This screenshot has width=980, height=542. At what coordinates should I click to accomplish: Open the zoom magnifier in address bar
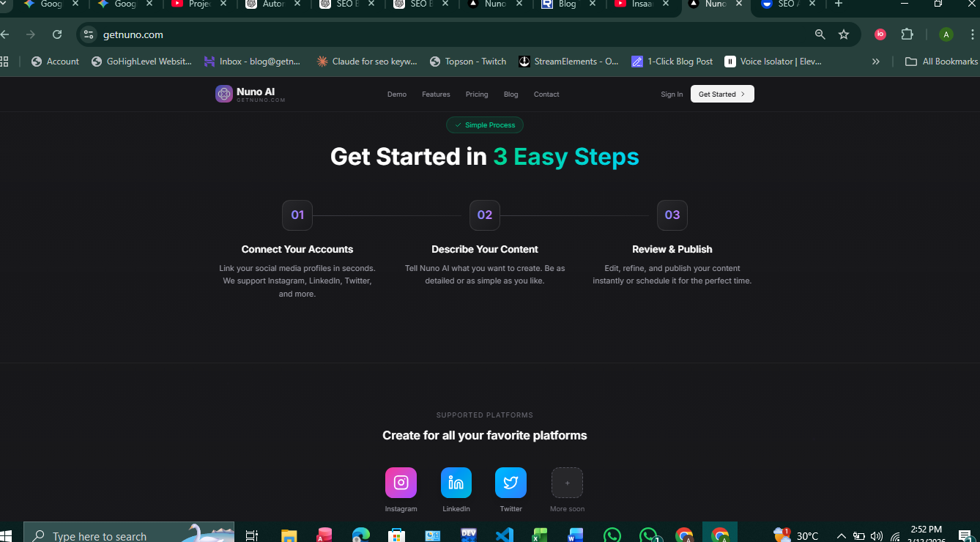point(820,34)
